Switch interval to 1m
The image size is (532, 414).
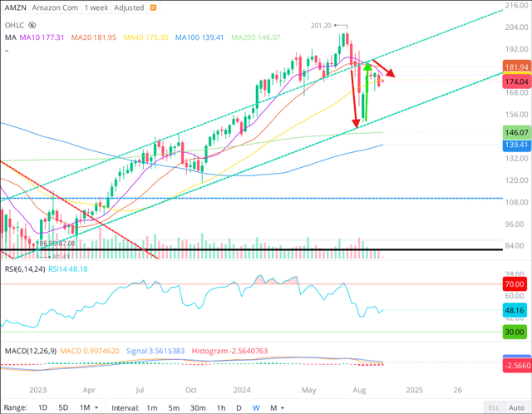(152, 407)
